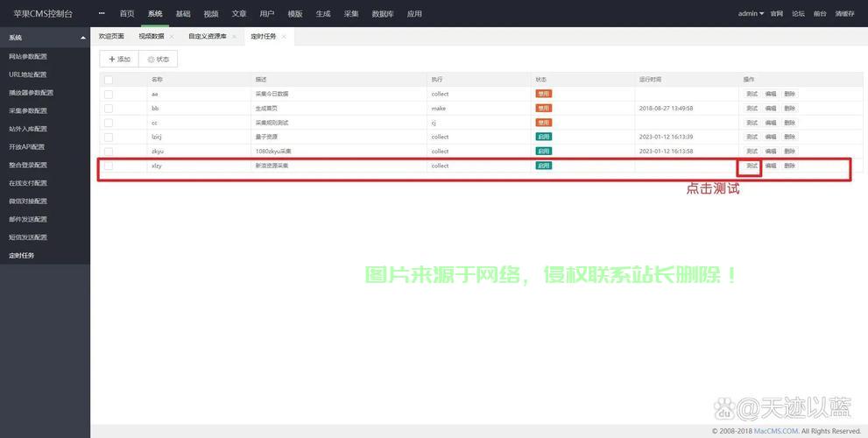The image size is (868, 438).
Task: Toggle the 启用 status badge for zkyu
Action: pos(543,151)
